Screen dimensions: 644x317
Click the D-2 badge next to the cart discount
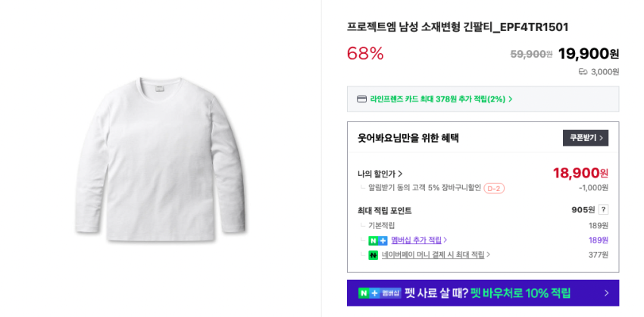(494, 188)
